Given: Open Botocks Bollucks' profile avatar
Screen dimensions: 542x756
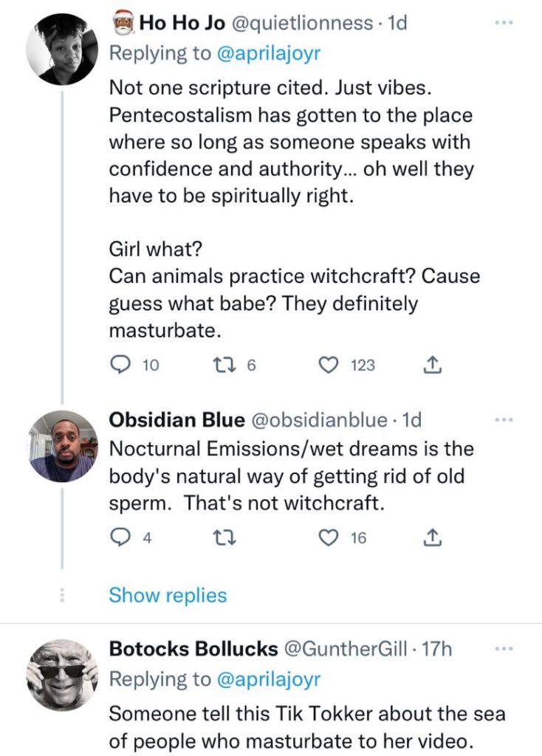Looking at the screenshot, I should coord(62,675).
